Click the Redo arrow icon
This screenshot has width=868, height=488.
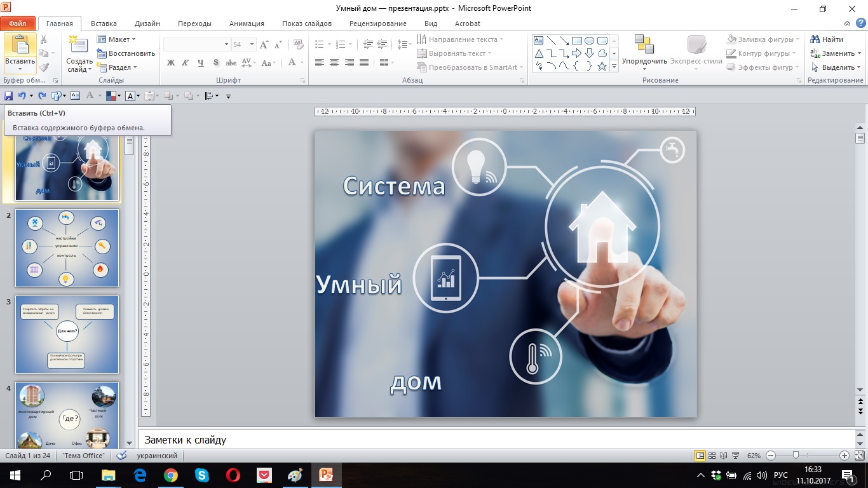(42, 96)
